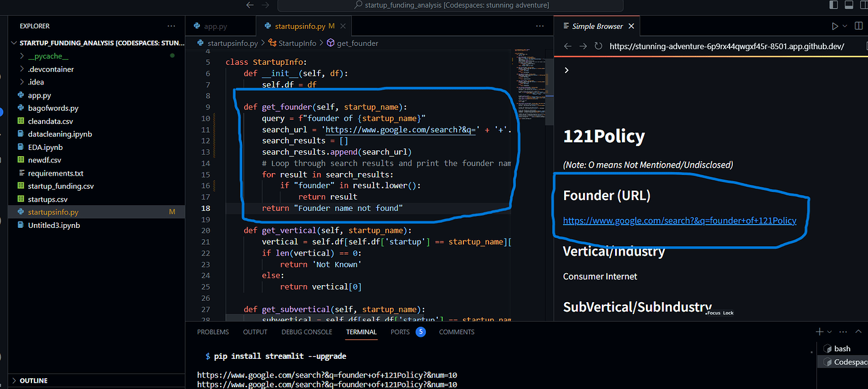Screen dimensions: 868x389
Task: Toggle the panel maximize chevron in terminal
Action: 858,331
